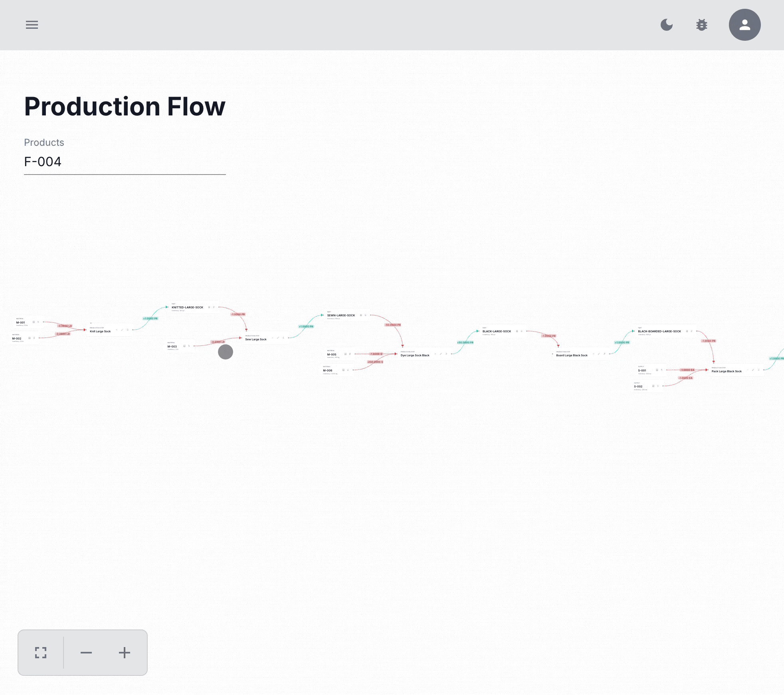The height and width of the screenshot is (695, 784).
Task: Click the pencil icon on Knit Large Sock
Action: click(122, 330)
